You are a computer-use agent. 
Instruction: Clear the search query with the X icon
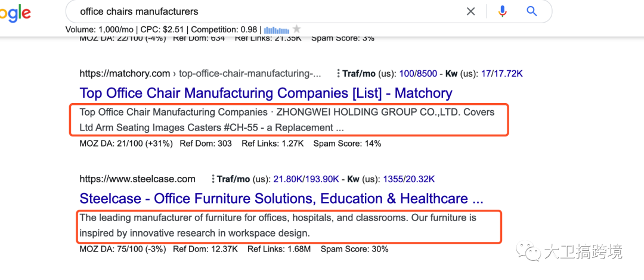471,11
